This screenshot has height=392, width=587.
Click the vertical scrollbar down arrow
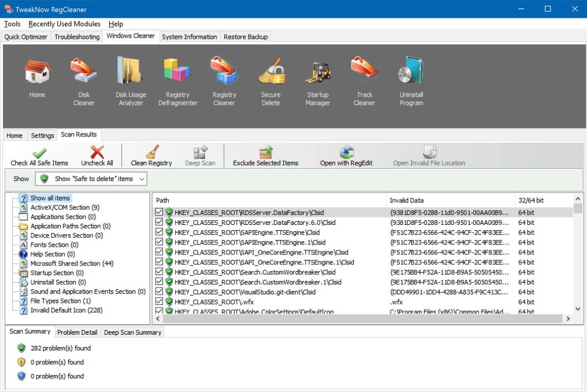[x=578, y=309]
